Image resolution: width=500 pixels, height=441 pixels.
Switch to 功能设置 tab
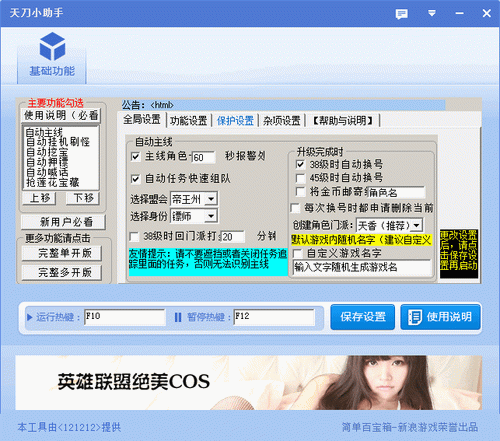(189, 121)
